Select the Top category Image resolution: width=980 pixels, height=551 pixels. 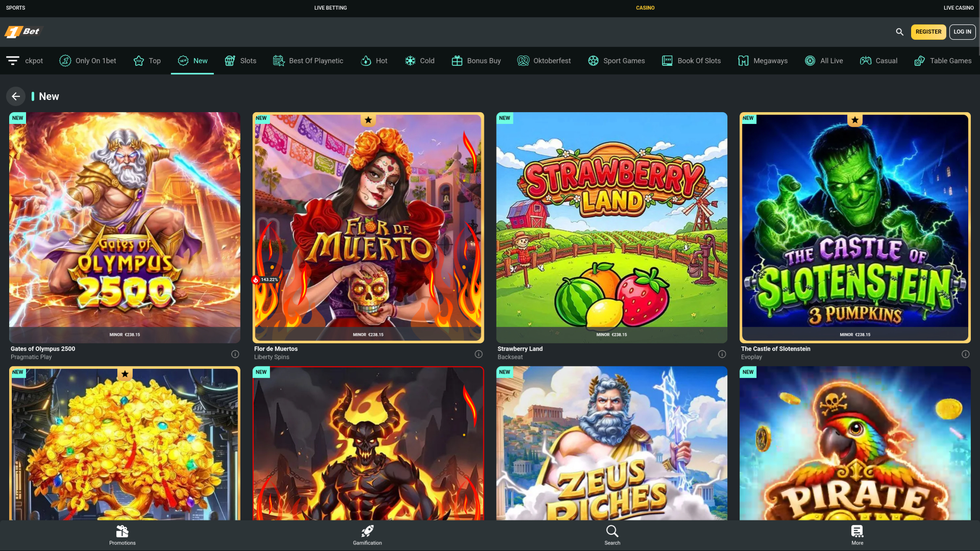point(147,61)
